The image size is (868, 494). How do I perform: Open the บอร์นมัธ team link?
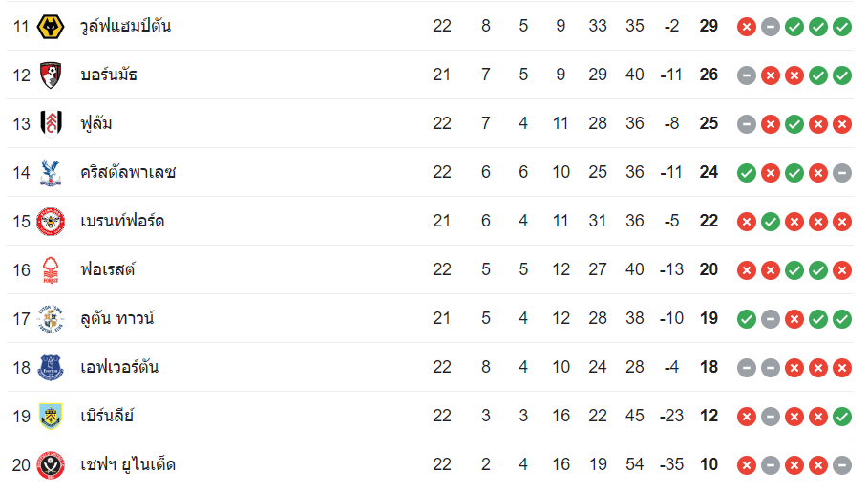click(x=108, y=75)
